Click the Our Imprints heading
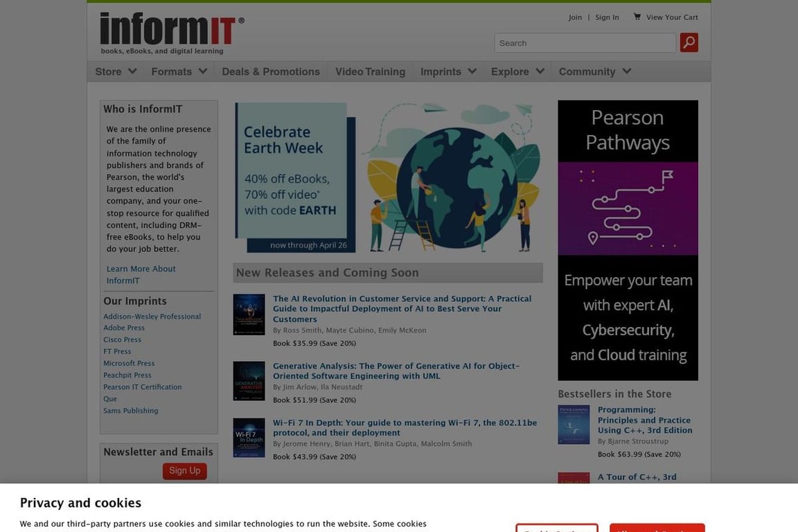 tap(135, 301)
